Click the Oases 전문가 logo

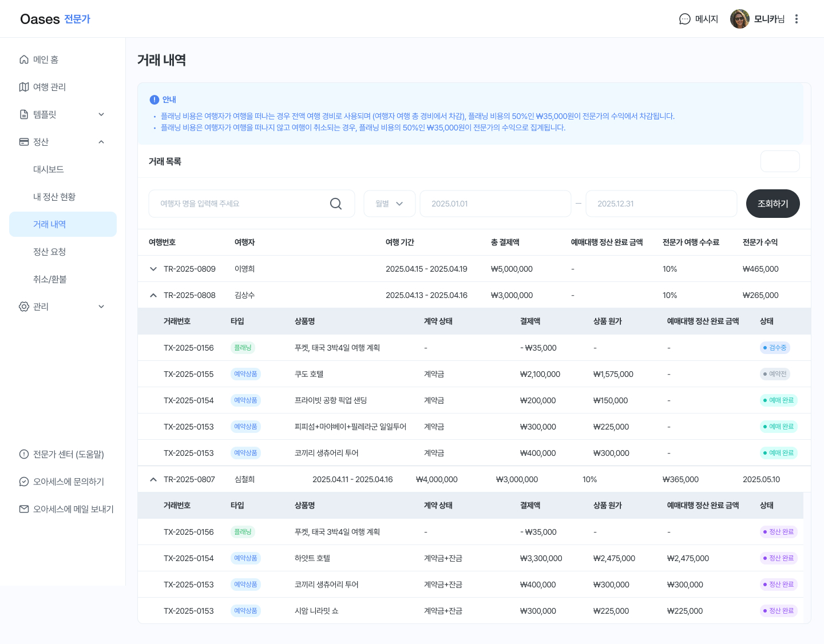(x=55, y=19)
